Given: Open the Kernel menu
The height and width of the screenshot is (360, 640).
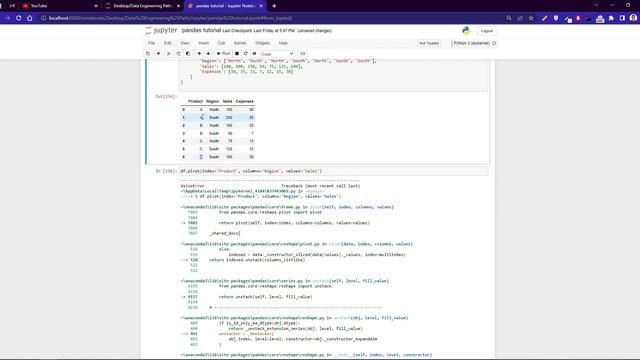Looking at the screenshot, I should (240, 43).
